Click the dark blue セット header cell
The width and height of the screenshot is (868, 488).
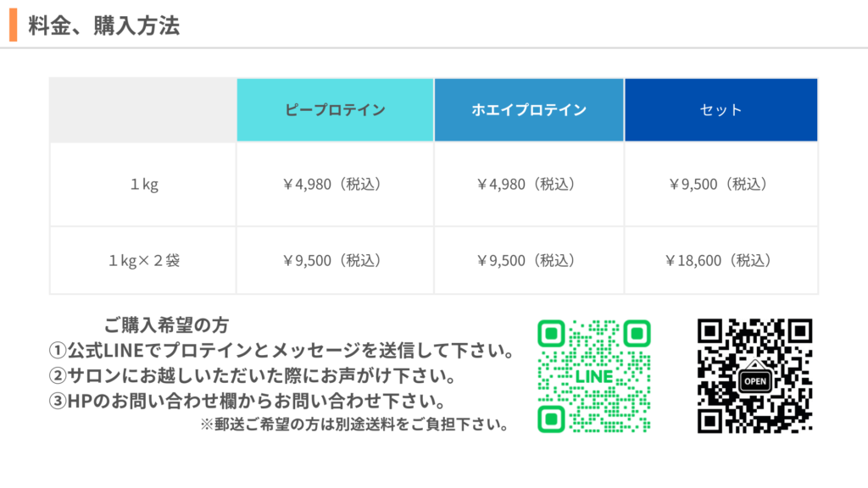(721, 110)
